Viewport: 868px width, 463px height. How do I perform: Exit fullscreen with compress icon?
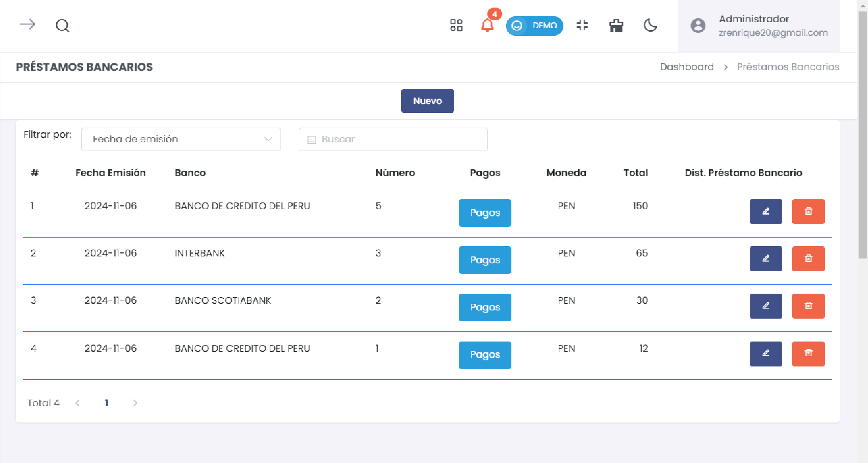pos(582,25)
